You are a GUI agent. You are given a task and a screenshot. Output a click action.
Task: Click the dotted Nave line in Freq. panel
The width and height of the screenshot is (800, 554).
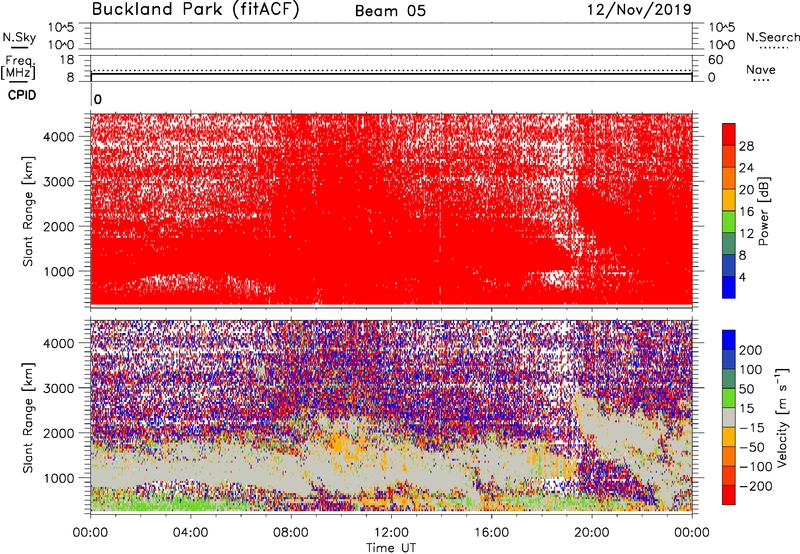pos(391,70)
